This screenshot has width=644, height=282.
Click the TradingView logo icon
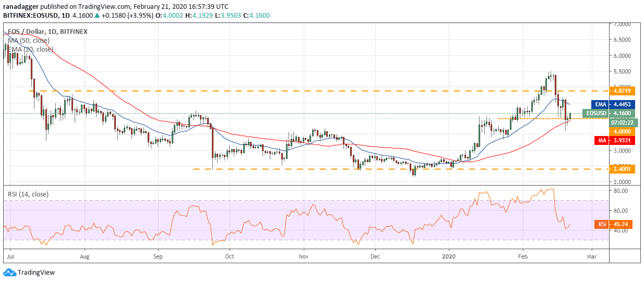pyautogui.click(x=9, y=272)
